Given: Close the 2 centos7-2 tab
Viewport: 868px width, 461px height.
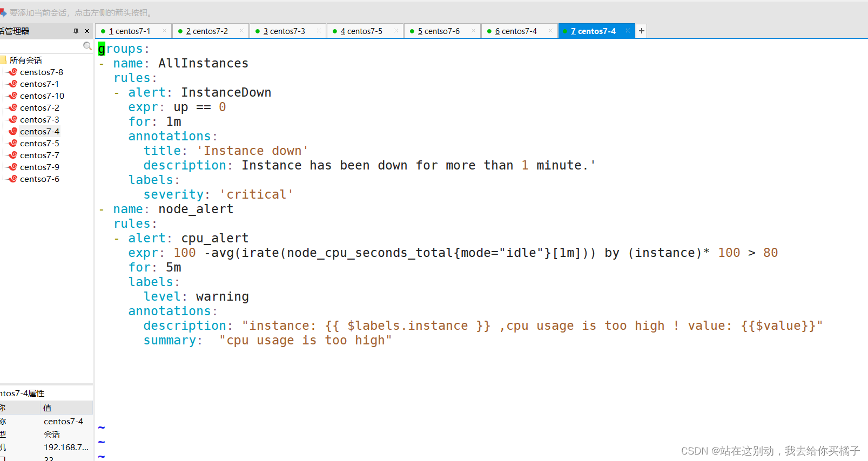Looking at the screenshot, I should [241, 31].
